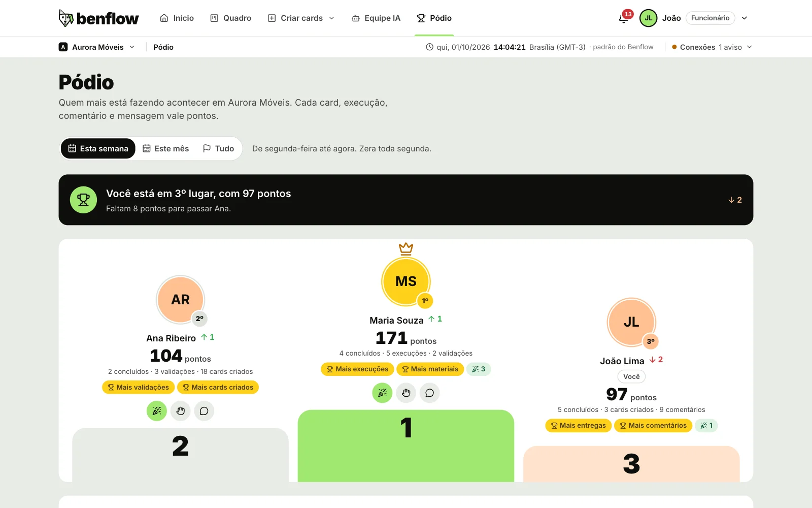This screenshot has height=508, width=812.
Task: Open the Aurora Móveis workspace switcher
Action: tap(97, 47)
